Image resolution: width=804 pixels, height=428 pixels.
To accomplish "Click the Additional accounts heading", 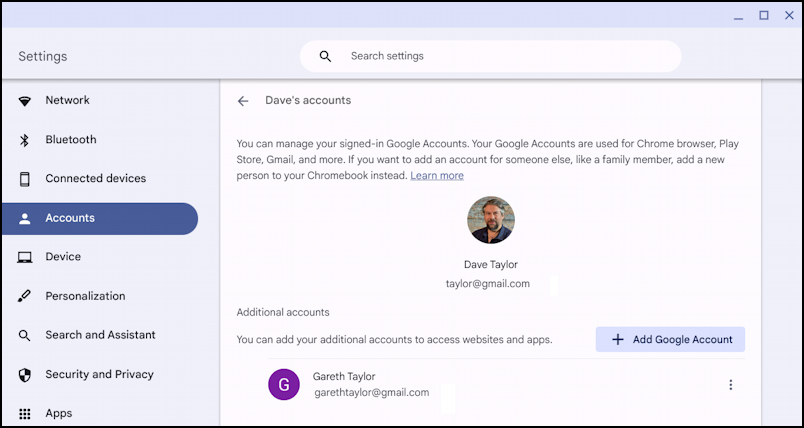I will 283,312.
